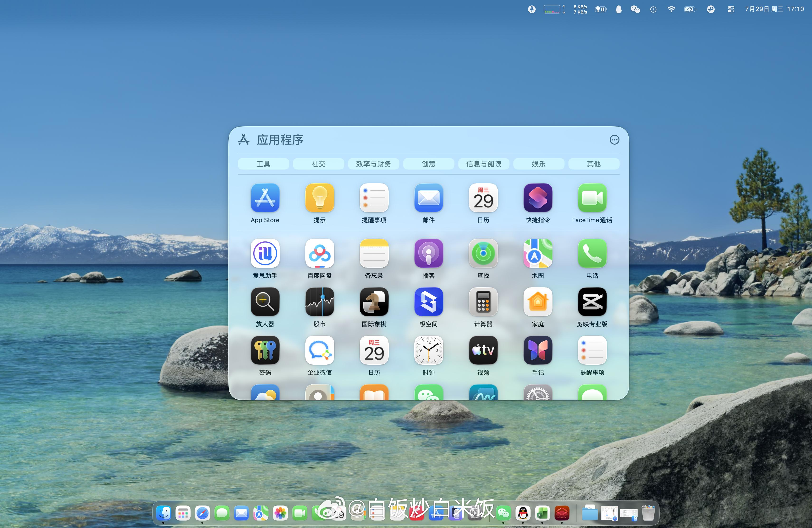Show 娱乐 category apps
Screen dimensions: 812x528
point(539,164)
